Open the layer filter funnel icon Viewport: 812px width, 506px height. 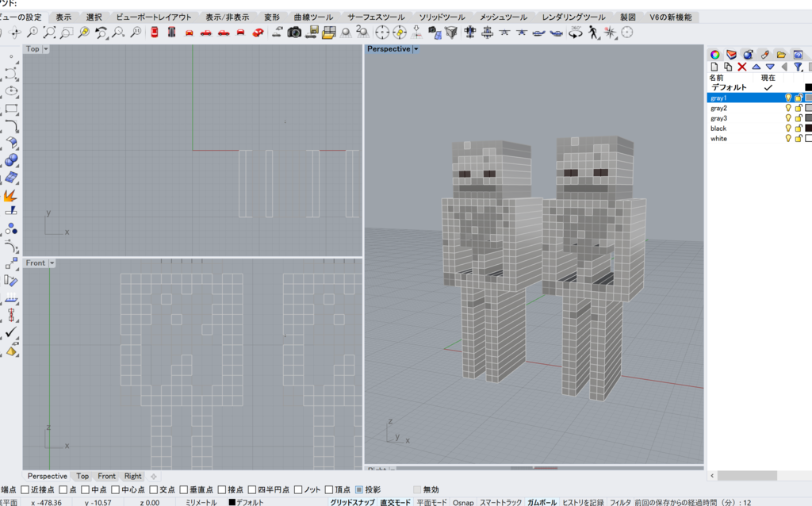(798, 67)
